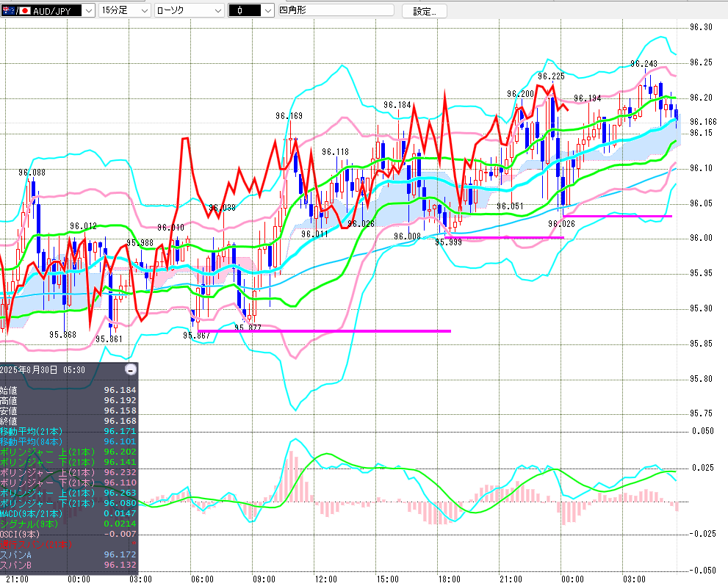Click the 96.200 price label on chart
The height and width of the screenshot is (586, 728).
pyautogui.click(x=520, y=94)
